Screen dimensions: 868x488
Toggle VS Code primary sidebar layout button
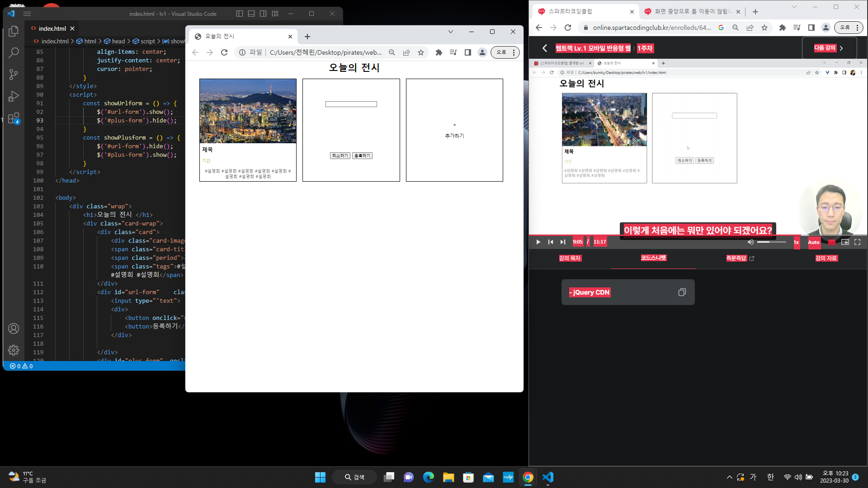pyautogui.click(x=240, y=14)
